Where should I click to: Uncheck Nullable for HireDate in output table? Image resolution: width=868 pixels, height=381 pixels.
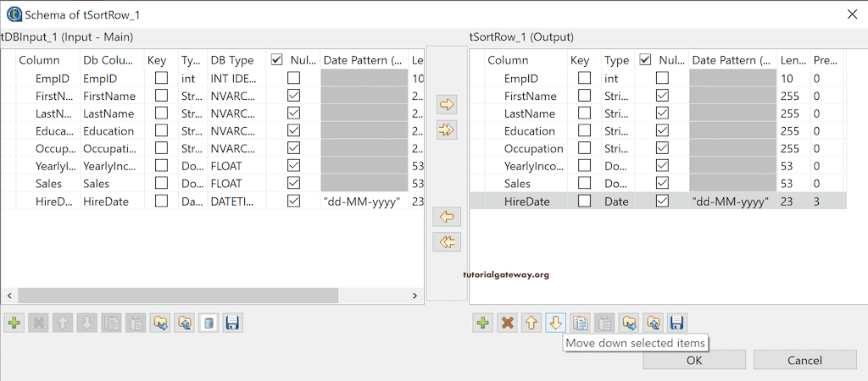coord(662,202)
